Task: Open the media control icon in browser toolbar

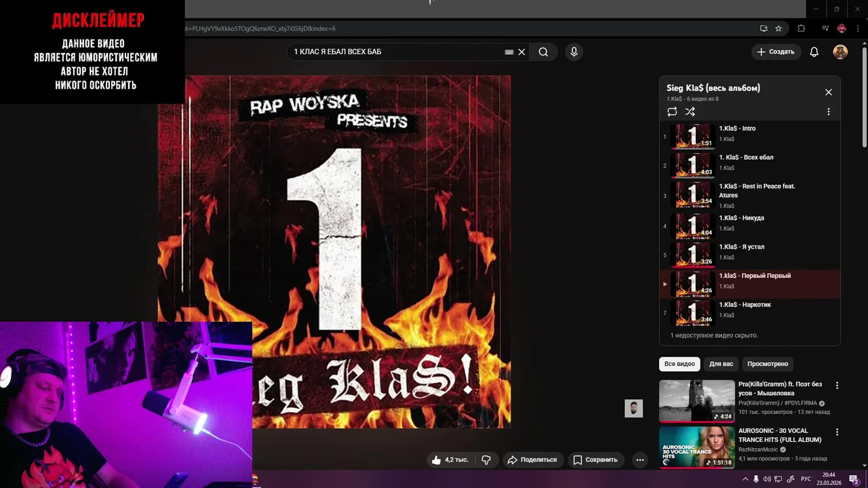Action: click(x=825, y=28)
